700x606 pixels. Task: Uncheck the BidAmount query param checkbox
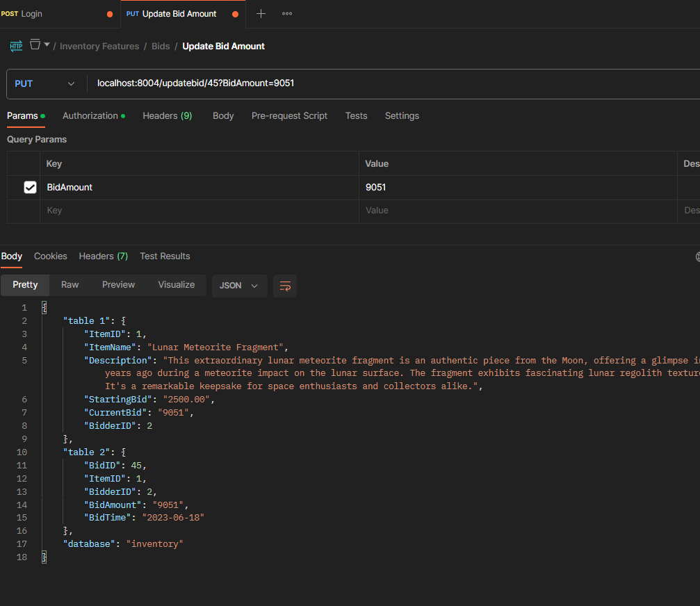point(30,187)
